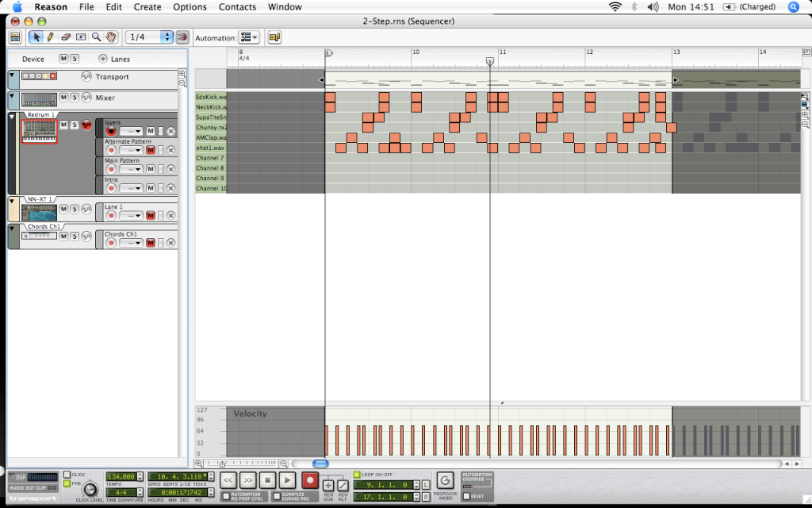Pick the Hand tool
The height and width of the screenshot is (508, 812).
[111, 37]
